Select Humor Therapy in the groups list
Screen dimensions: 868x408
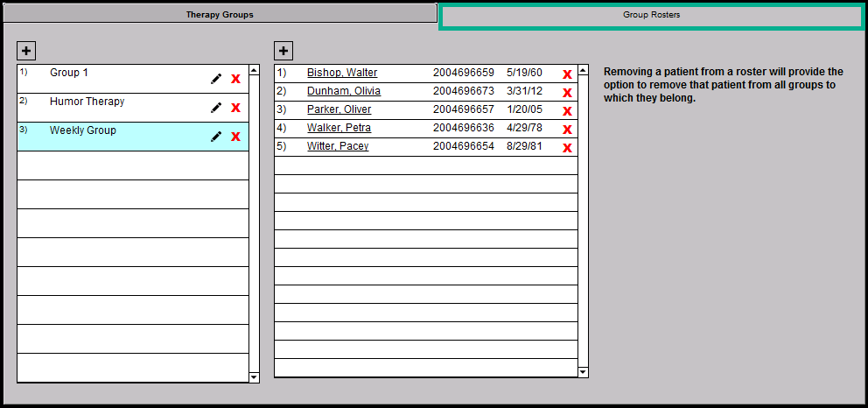(x=87, y=102)
